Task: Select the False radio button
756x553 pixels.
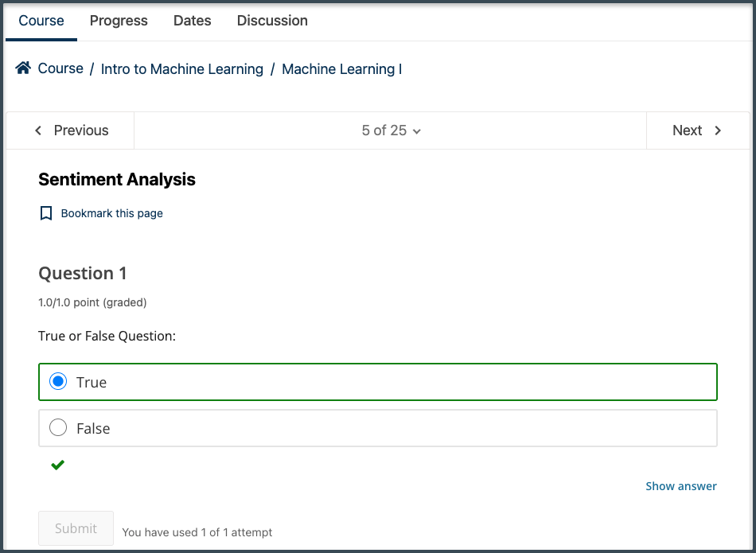Action: pyautogui.click(x=58, y=428)
